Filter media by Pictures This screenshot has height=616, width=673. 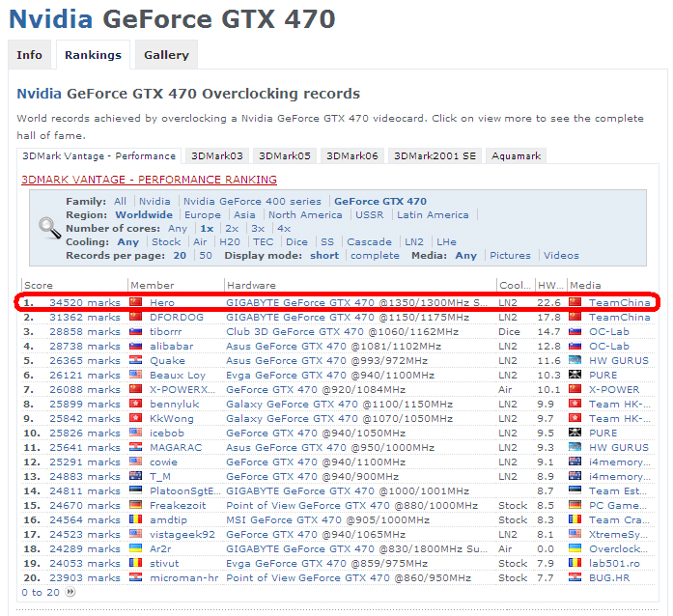(511, 256)
